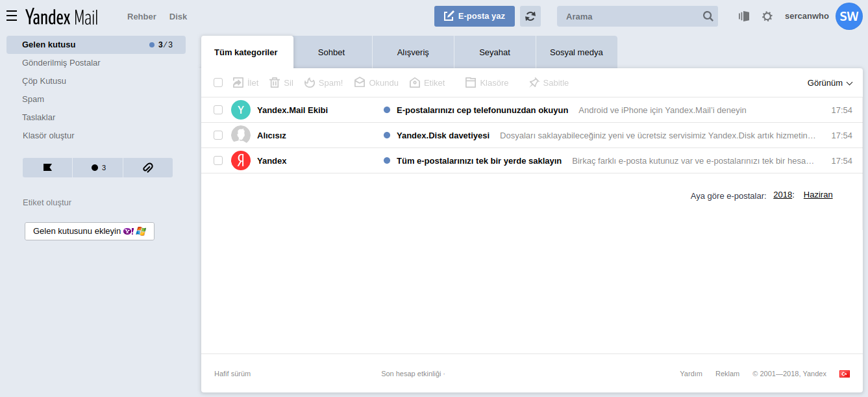This screenshot has width=868, height=397.
Task: Click the search magnifier icon
Action: click(708, 16)
